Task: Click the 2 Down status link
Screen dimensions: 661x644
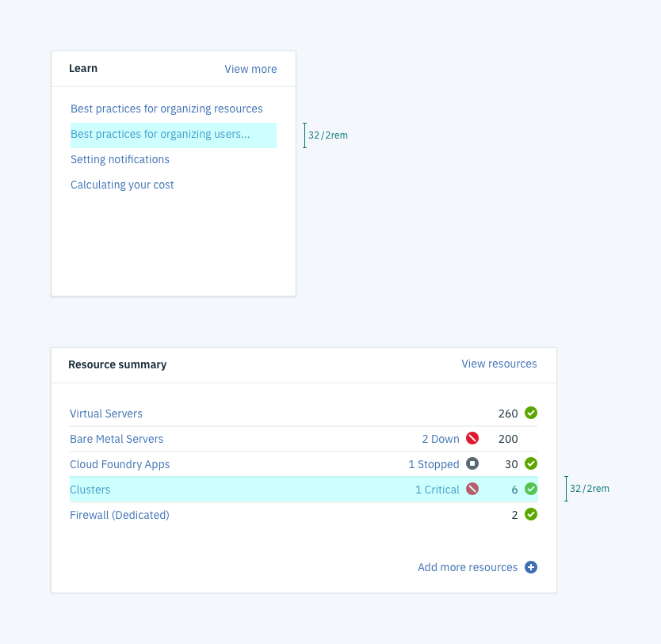Action: point(440,439)
